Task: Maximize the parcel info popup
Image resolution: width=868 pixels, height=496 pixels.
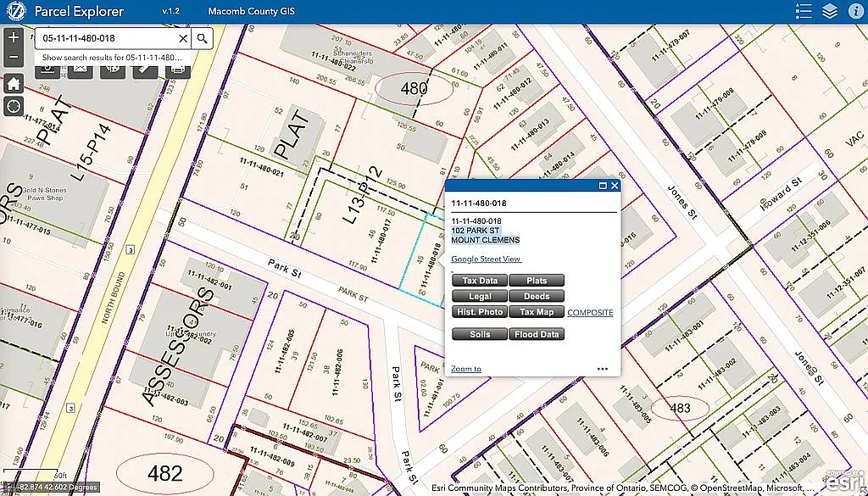Action: [x=603, y=186]
